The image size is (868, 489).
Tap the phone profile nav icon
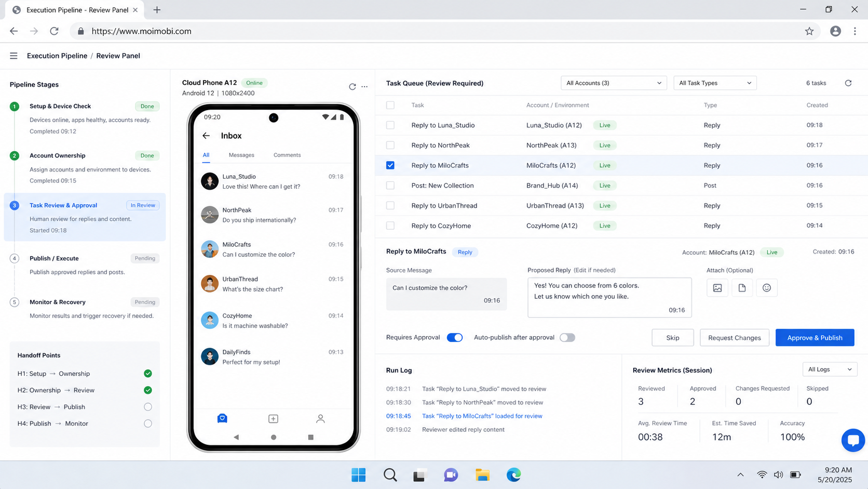(x=320, y=419)
